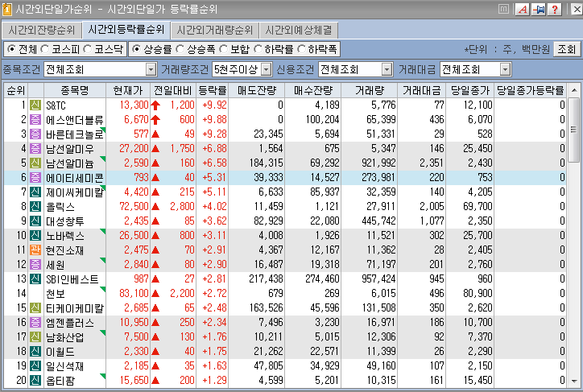Sort by 매수잔량 column header

pyautogui.click(x=312, y=90)
